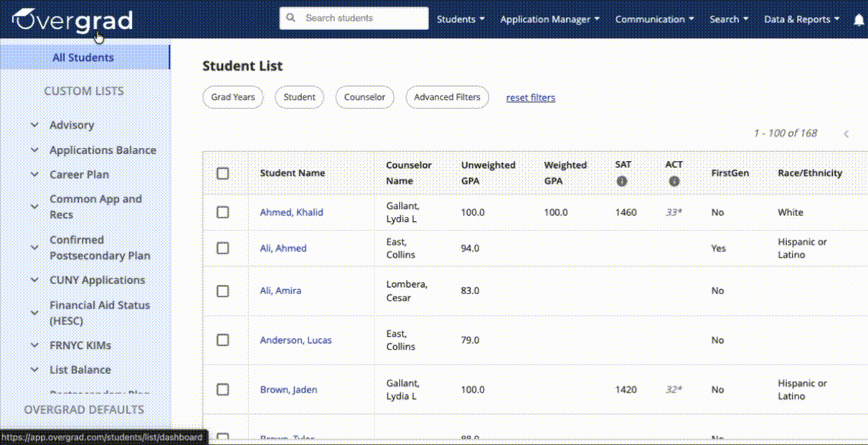Expand Financial Aid Status (HESC) list
The width and height of the screenshot is (868, 445).
[x=34, y=313]
